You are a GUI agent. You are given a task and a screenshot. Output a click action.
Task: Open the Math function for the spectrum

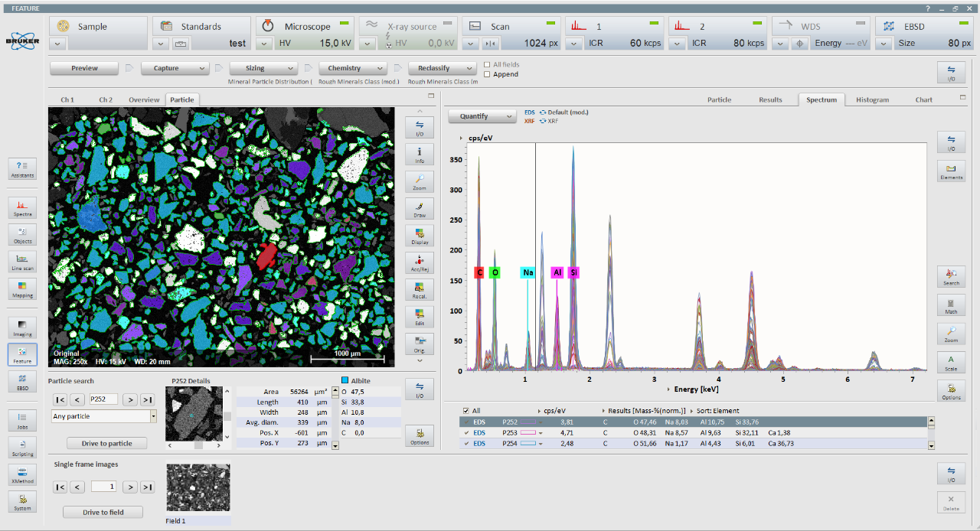tap(951, 305)
